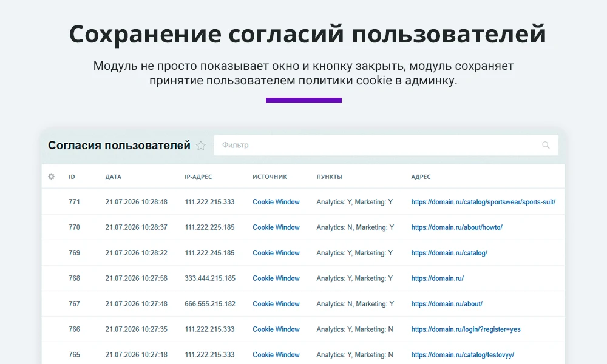Screen dimensions: 607x364
Task: Open Cookie Window link in row 771
Action: pos(276,202)
